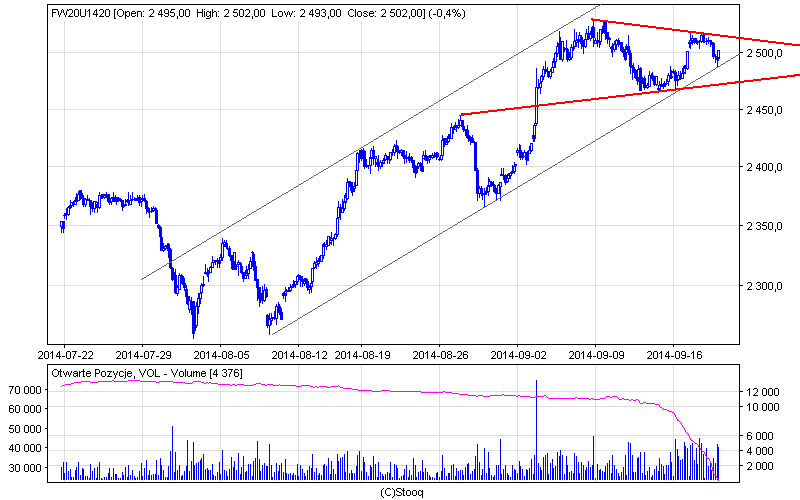Click the 12 000 volume axis label
800x500 pixels.
point(763,392)
